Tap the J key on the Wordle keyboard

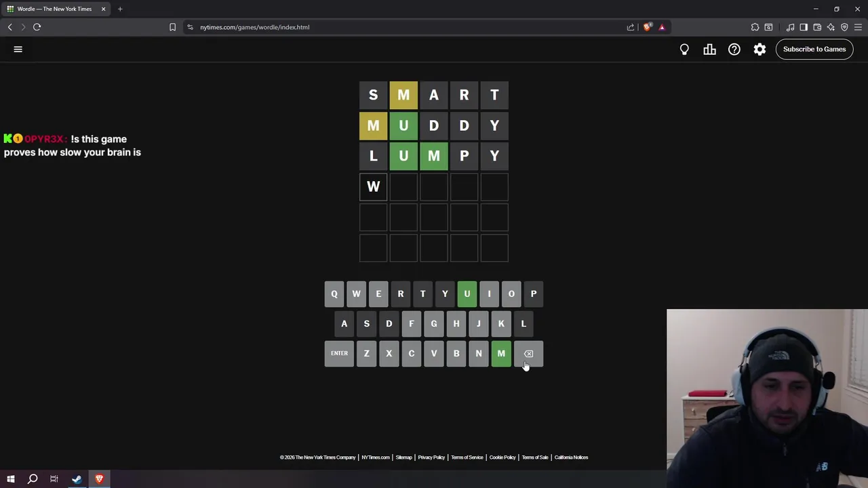(x=479, y=323)
